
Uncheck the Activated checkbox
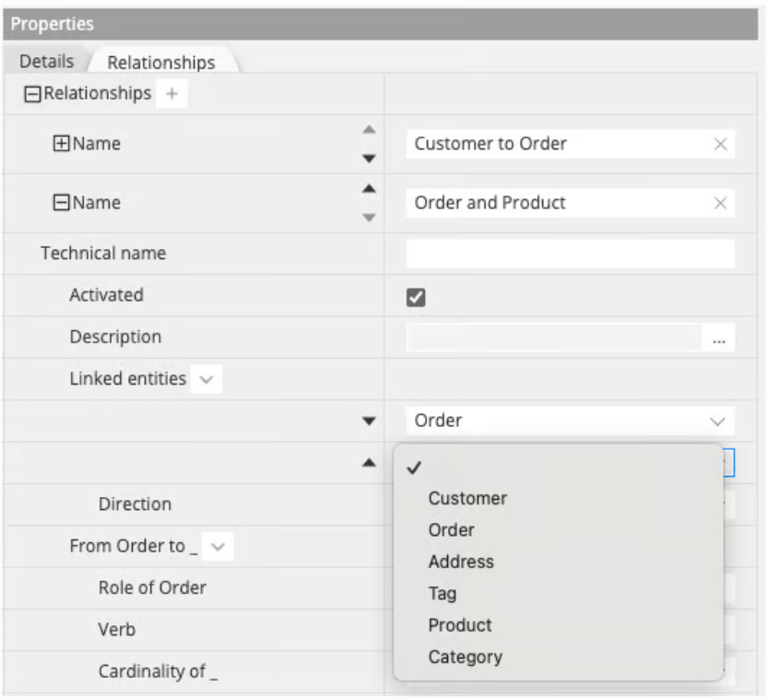(x=416, y=297)
